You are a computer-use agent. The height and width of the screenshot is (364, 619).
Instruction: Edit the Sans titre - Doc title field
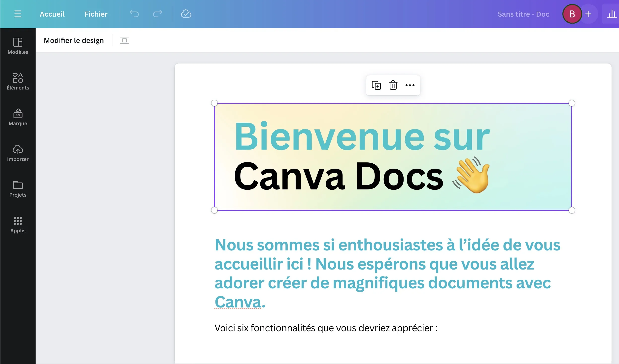tap(523, 14)
